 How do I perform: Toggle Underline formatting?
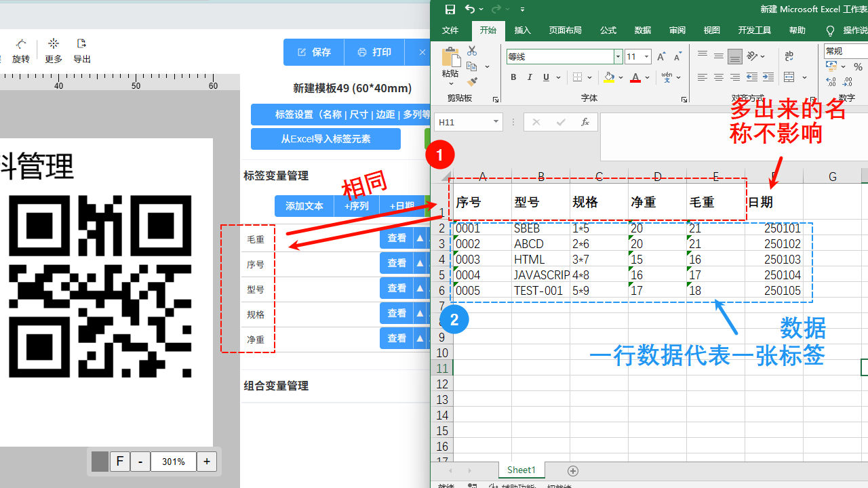[x=546, y=77]
